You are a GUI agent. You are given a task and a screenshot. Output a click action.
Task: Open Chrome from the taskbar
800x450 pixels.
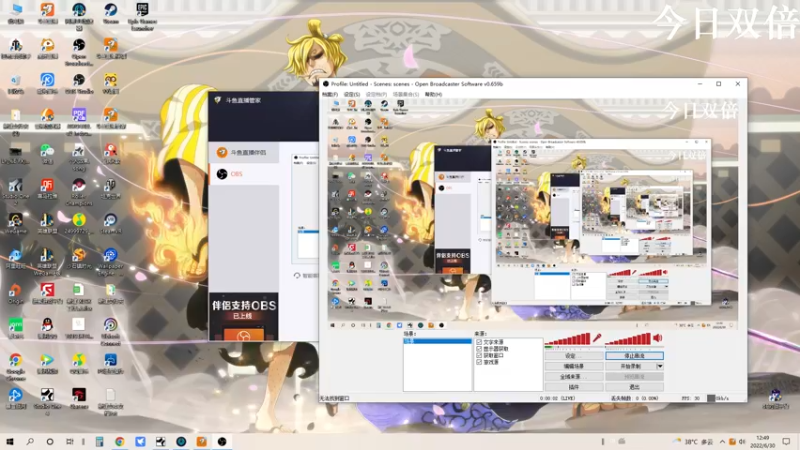click(119, 441)
